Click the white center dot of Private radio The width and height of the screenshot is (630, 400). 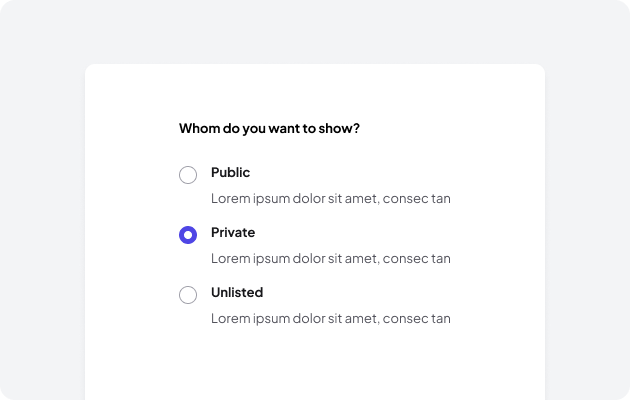[188, 235]
